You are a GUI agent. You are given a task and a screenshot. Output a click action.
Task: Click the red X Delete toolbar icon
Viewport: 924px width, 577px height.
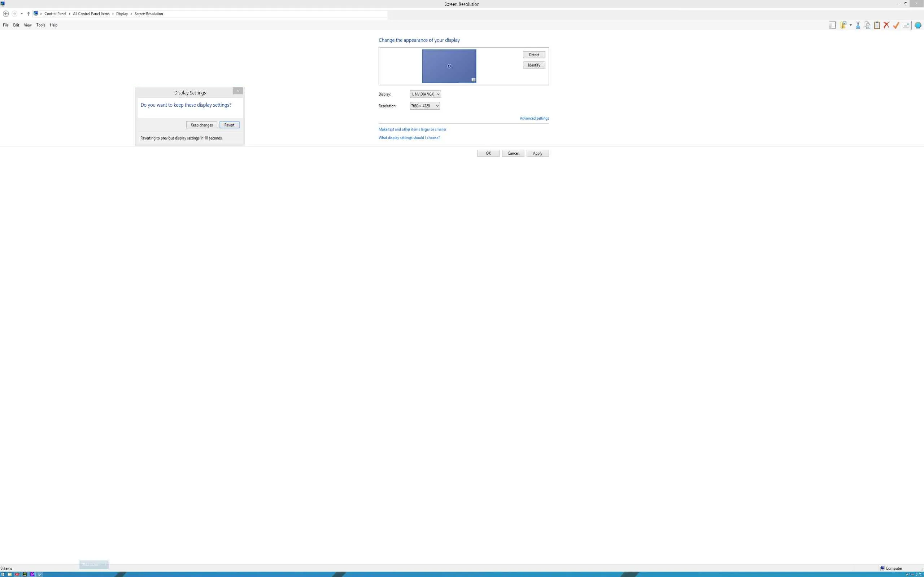[886, 25]
